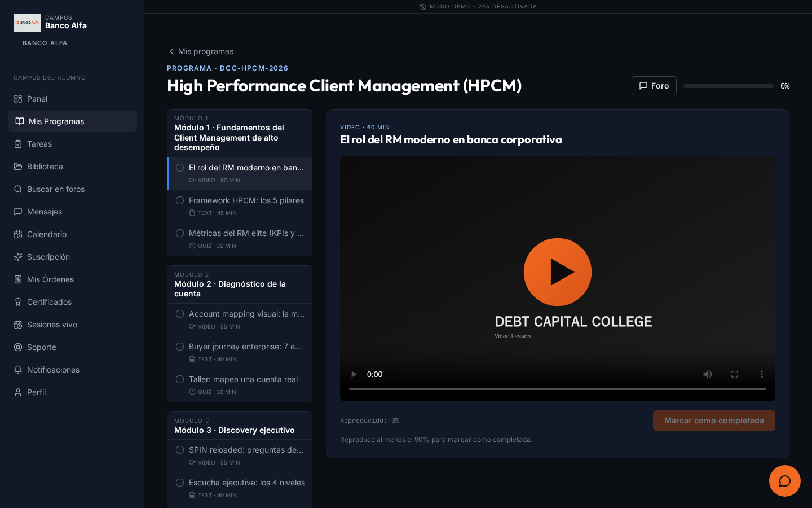Click the Módulo 1 · Fundamentos header
The image size is (812, 508).
tap(240, 133)
